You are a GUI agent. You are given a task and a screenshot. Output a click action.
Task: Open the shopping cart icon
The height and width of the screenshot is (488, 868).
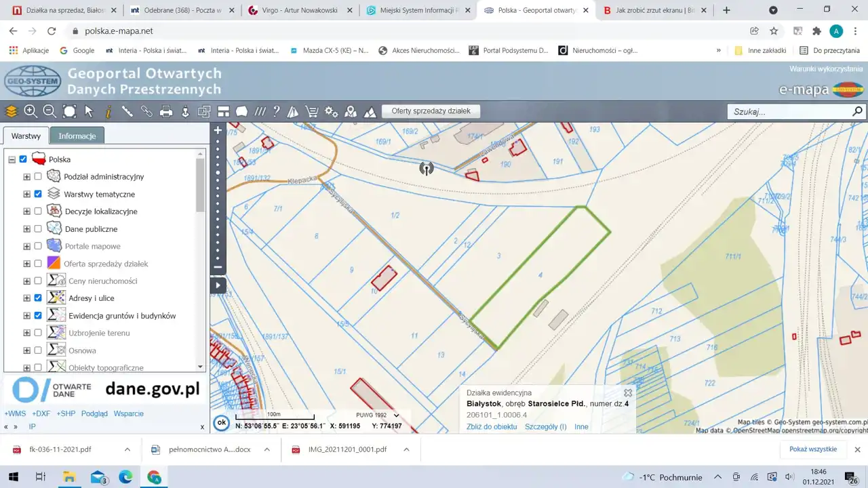pos(312,112)
